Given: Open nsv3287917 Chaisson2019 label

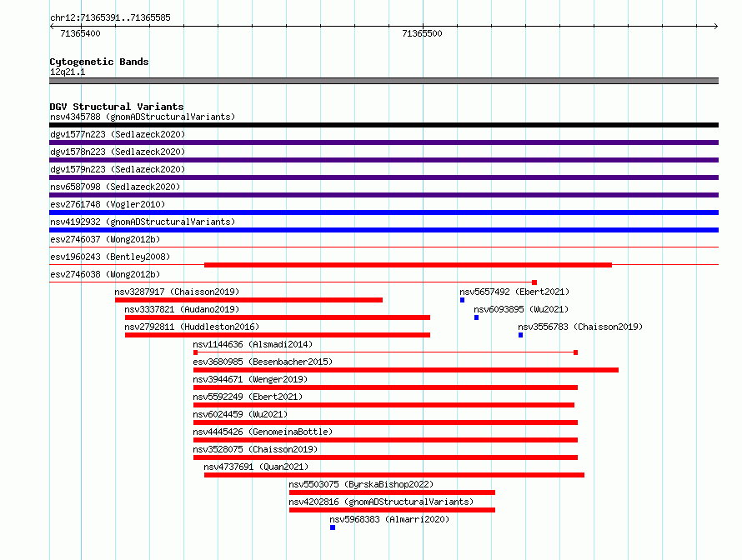Looking at the screenshot, I should [x=177, y=292].
